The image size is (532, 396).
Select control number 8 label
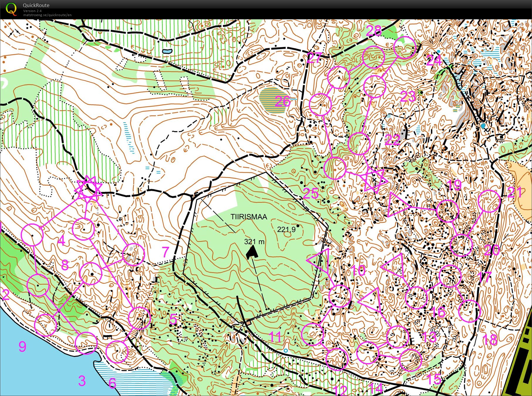click(x=65, y=265)
